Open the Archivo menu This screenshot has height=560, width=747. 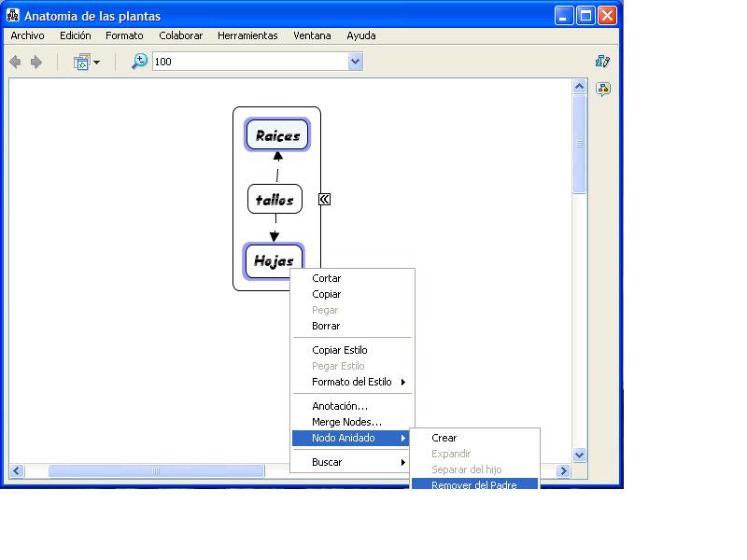pyautogui.click(x=28, y=35)
